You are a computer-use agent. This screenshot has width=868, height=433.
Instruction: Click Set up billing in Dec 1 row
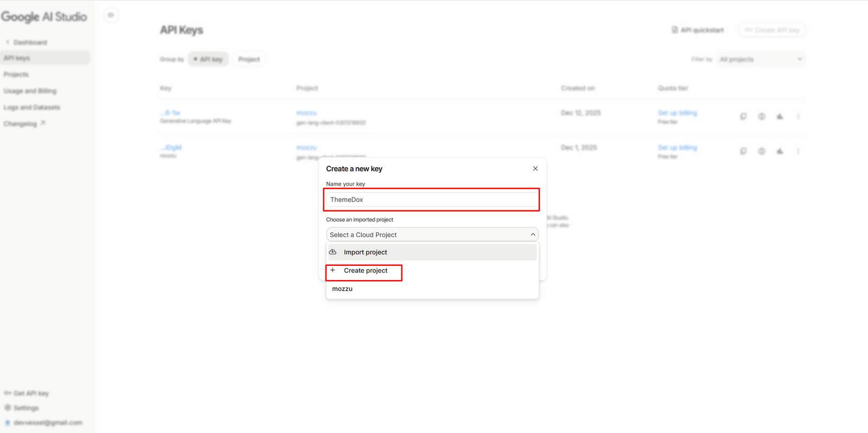[677, 148]
